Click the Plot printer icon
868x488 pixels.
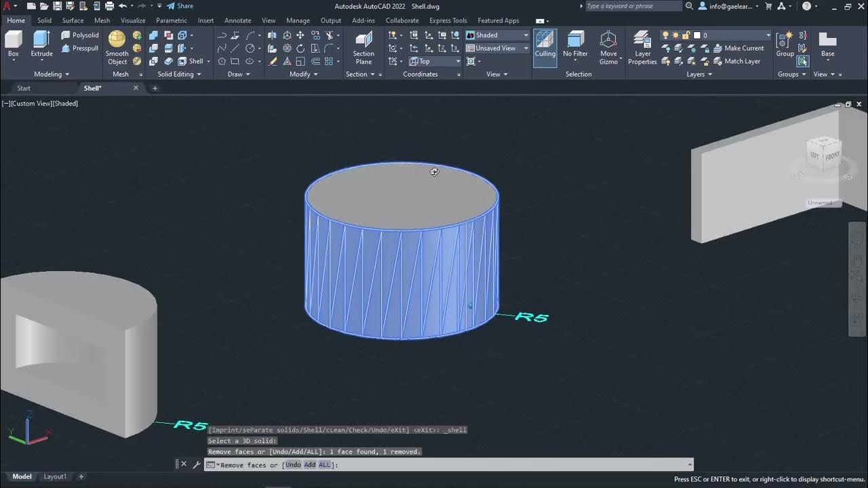[109, 6]
